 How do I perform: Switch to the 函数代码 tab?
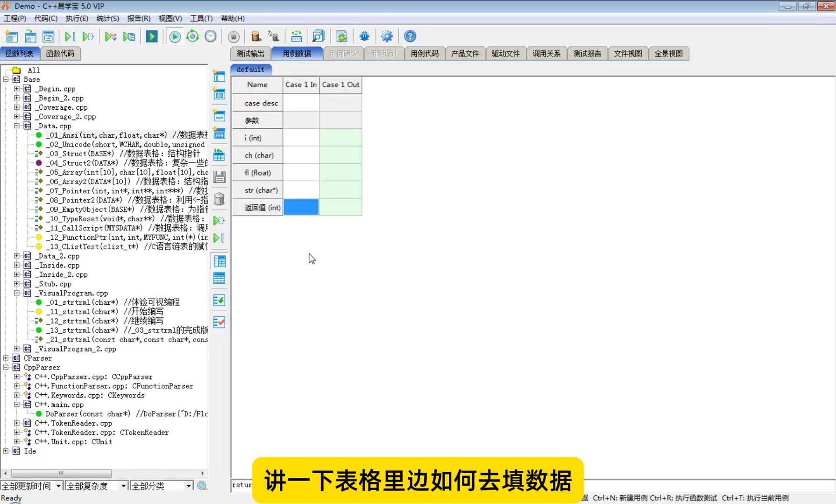coord(60,53)
